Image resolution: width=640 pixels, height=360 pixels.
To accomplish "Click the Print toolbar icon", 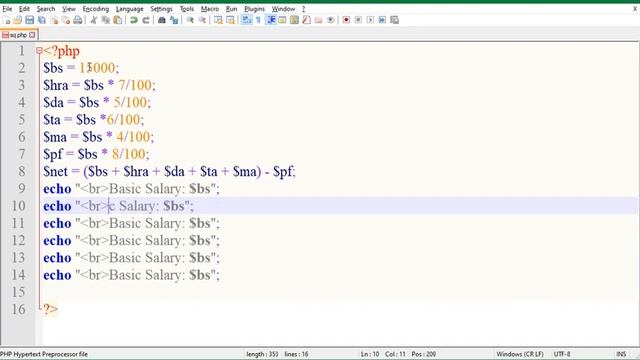I will click(78, 20).
